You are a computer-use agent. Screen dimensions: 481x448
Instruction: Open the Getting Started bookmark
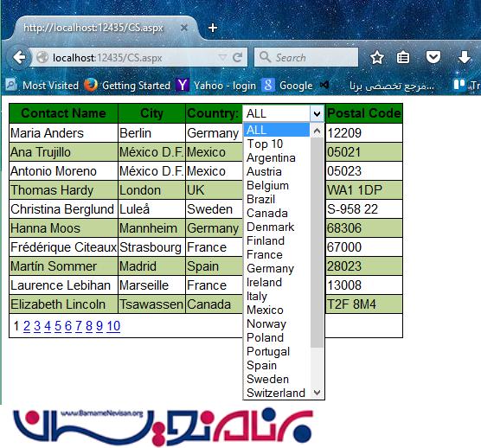pyautogui.click(x=127, y=85)
